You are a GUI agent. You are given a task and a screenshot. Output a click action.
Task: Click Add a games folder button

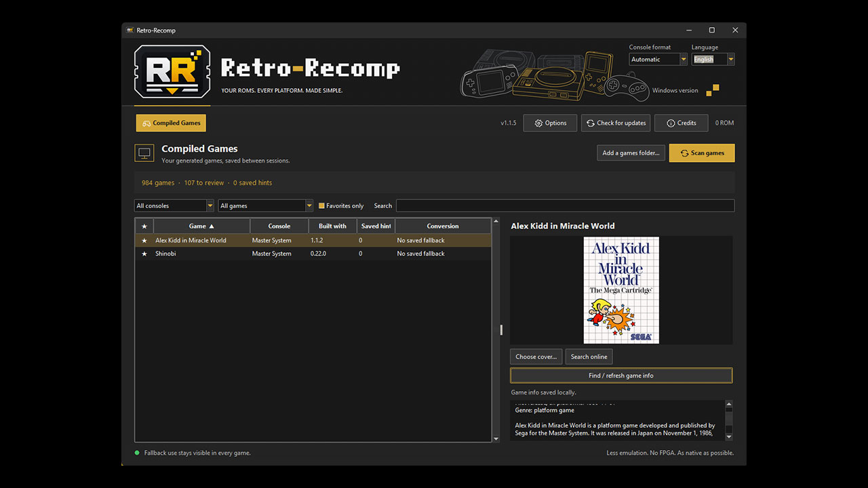631,153
